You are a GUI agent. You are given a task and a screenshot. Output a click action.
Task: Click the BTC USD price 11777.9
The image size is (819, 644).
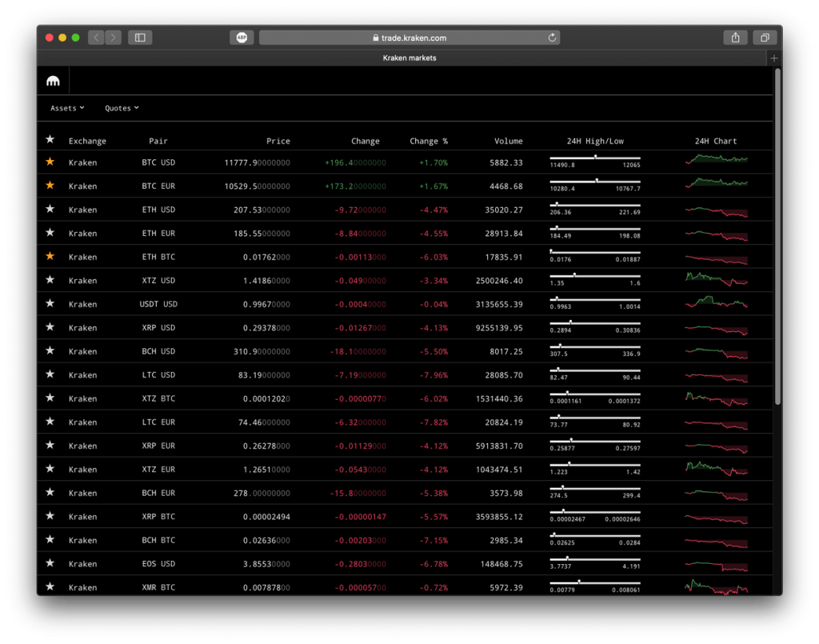[x=257, y=162]
